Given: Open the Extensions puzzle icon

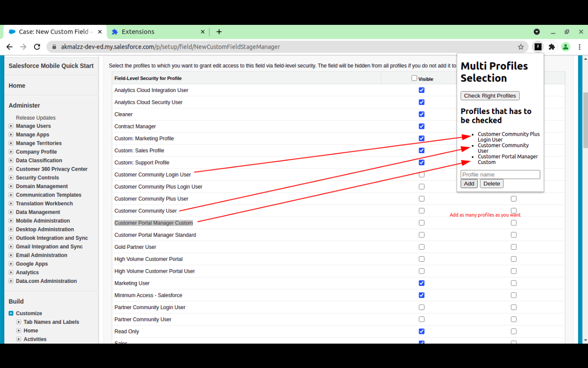Looking at the screenshot, I should 552,47.
